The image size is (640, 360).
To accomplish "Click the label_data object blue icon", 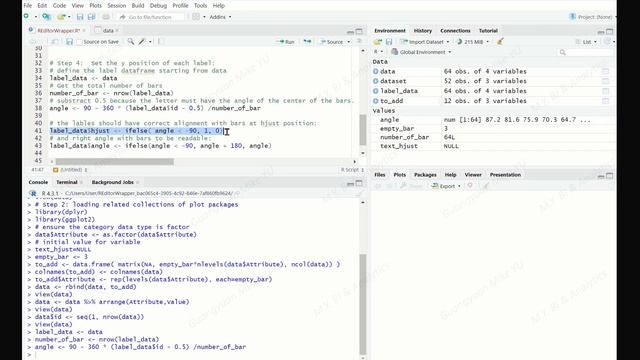I will point(376,91).
